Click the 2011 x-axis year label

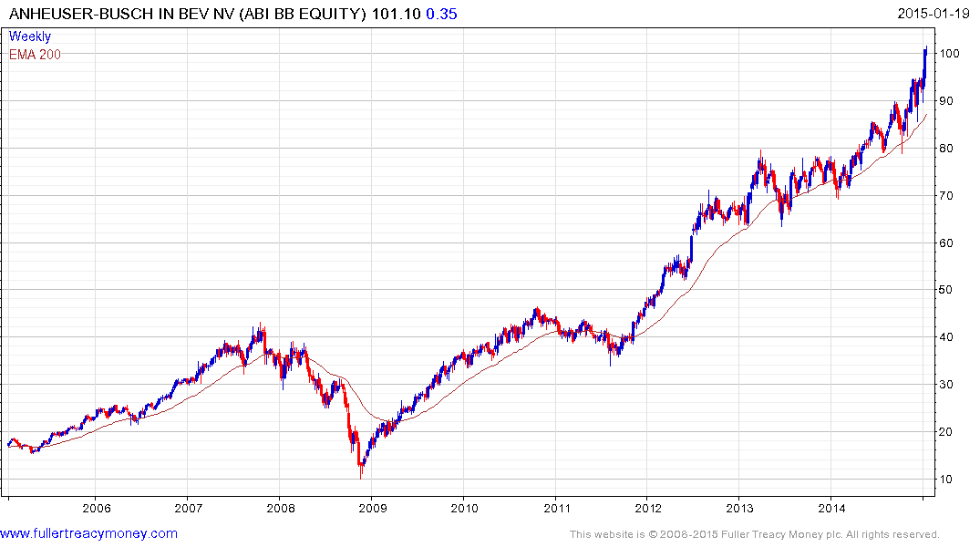[x=557, y=508]
